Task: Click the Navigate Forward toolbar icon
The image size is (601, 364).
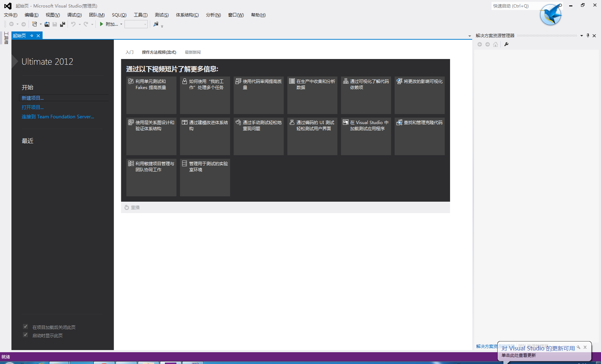Action: (24, 24)
